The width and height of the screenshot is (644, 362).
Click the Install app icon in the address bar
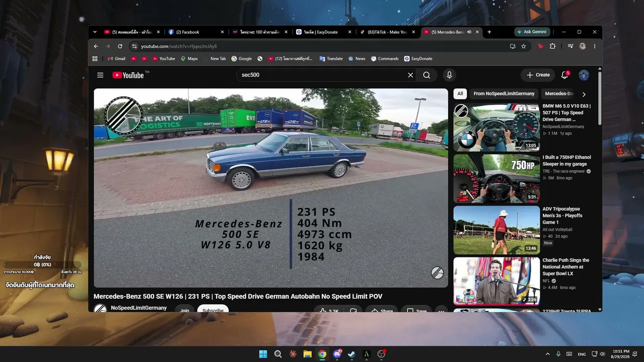tap(513, 46)
